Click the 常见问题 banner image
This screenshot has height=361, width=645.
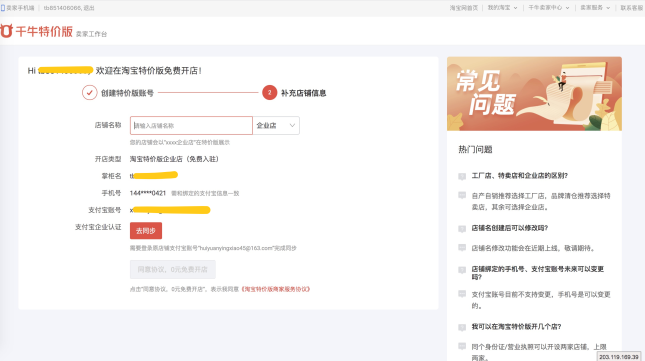(534, 94)
